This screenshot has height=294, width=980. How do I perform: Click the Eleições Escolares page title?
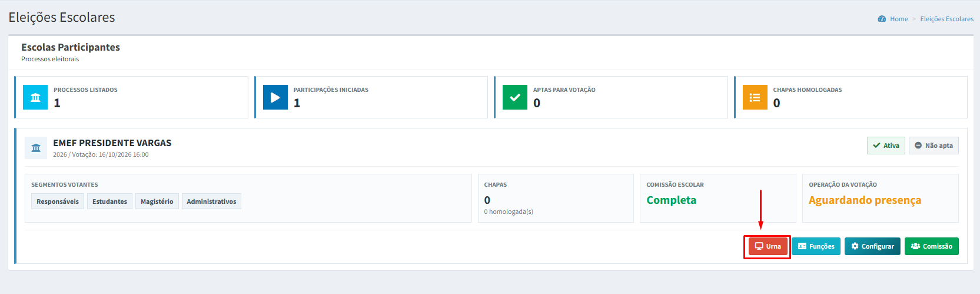pyautogui.click(x=62, y=18)
